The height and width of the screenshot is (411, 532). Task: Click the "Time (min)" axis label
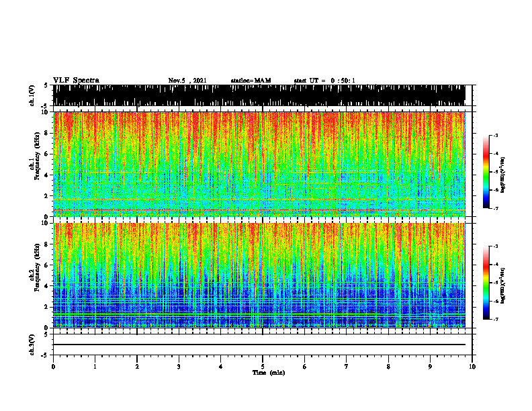click(269, 373)
